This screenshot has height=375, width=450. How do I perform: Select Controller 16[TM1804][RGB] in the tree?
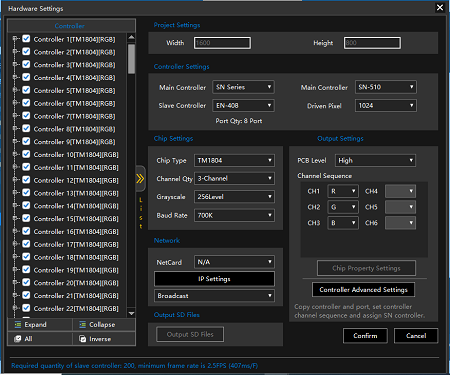76,232
